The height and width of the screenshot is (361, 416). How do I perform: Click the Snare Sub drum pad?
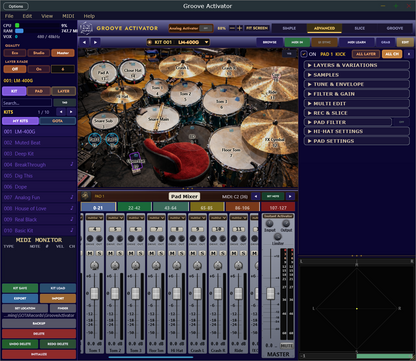click(104, 121)
